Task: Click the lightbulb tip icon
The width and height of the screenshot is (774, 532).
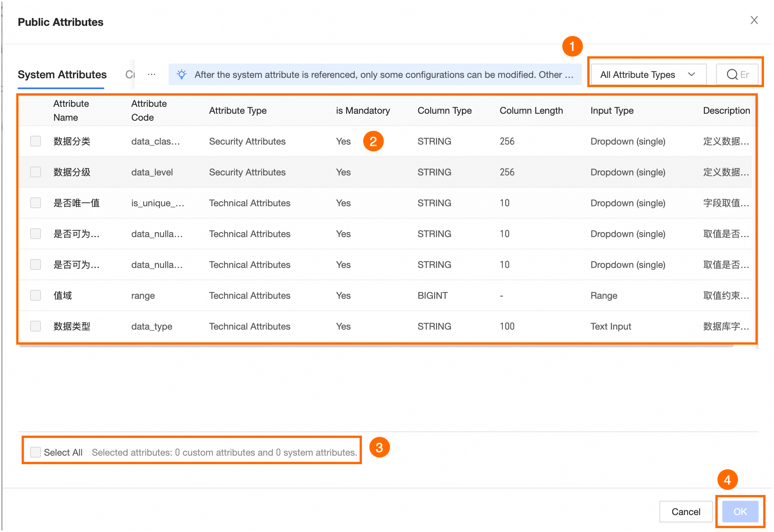Action: click(x=182, y=74)
